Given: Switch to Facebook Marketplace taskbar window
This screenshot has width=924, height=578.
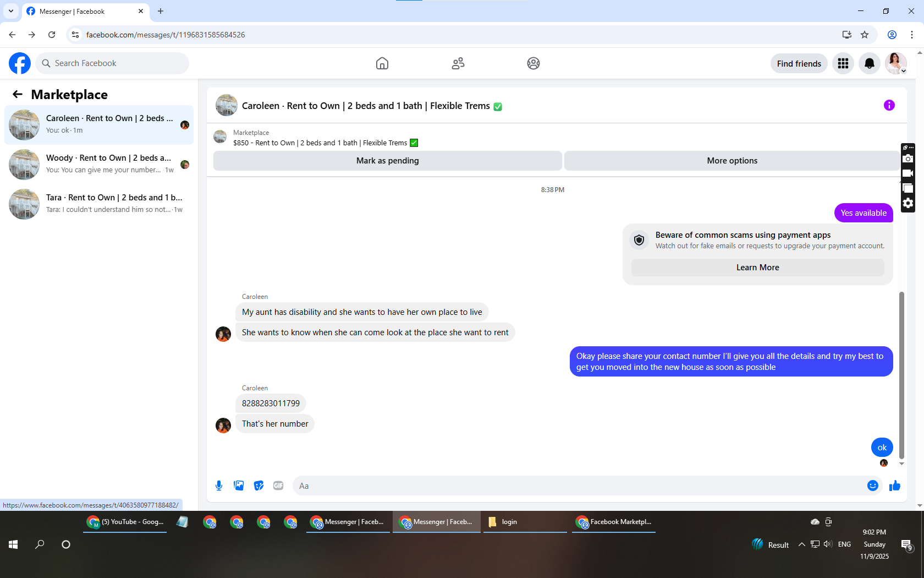Looking at the screenshot, I should point(614,522).
